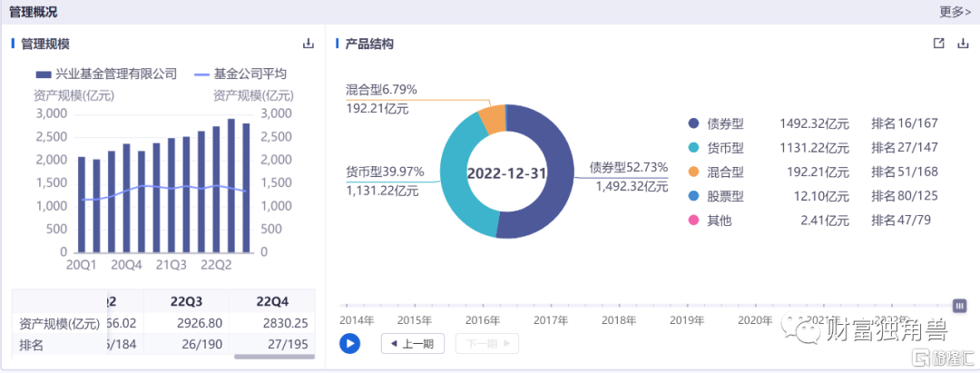Viewport: 980px width, 373px height.
Task: Click the 混合型6.79% donut label
Action: (381, 90)
